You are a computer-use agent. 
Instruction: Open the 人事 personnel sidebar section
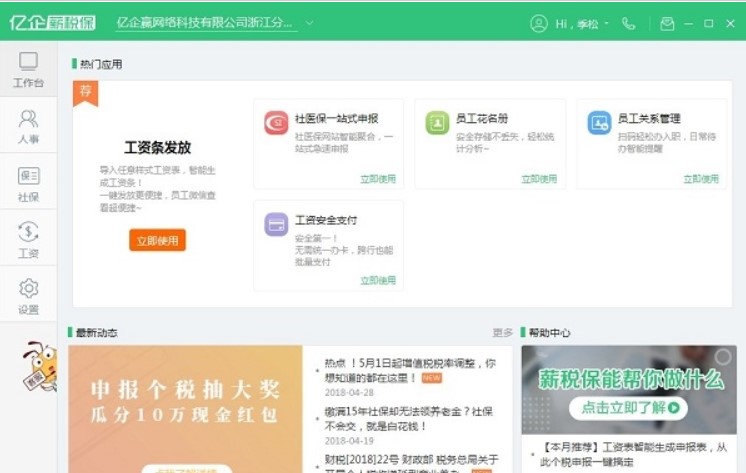28,126
